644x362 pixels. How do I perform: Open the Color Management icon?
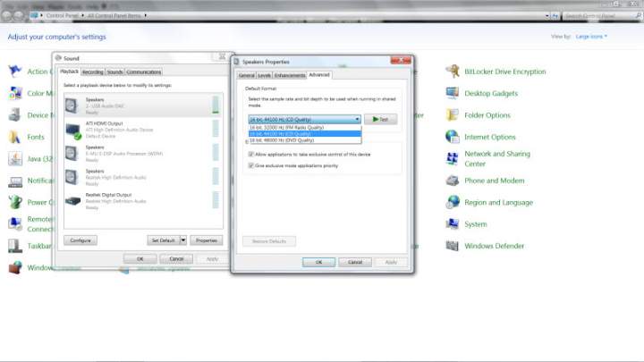[x=15, y=93]
